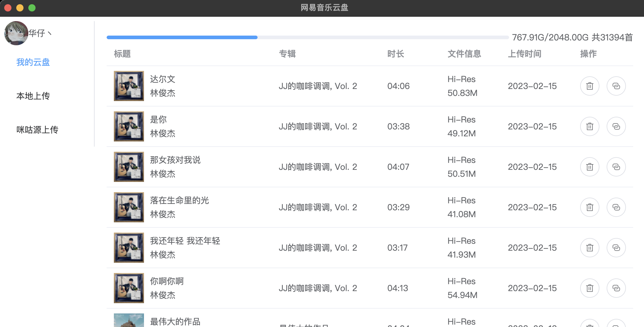Click the 上传时间 column header
Image resolution: width=644 pixels, height=327 pixels.
pos(524,54)
